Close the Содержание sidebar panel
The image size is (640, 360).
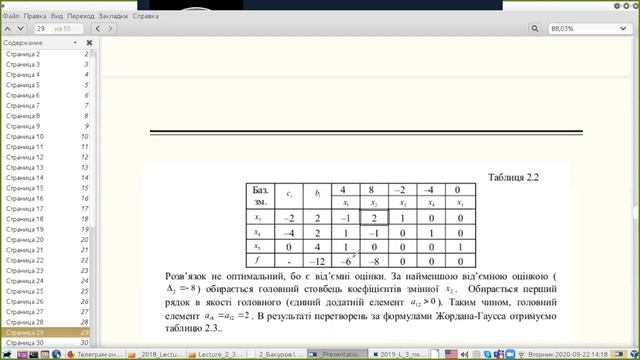point(89,43)
